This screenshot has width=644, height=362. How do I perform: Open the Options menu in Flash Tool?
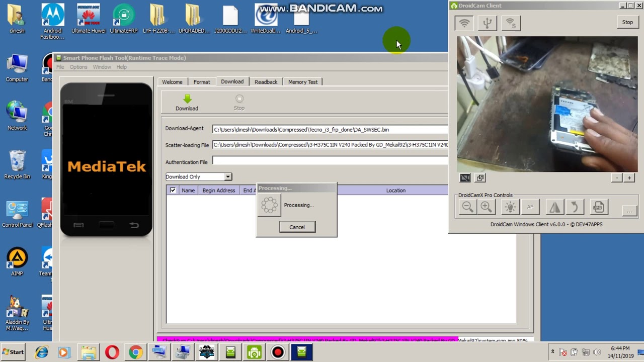(x=78, y=67)
